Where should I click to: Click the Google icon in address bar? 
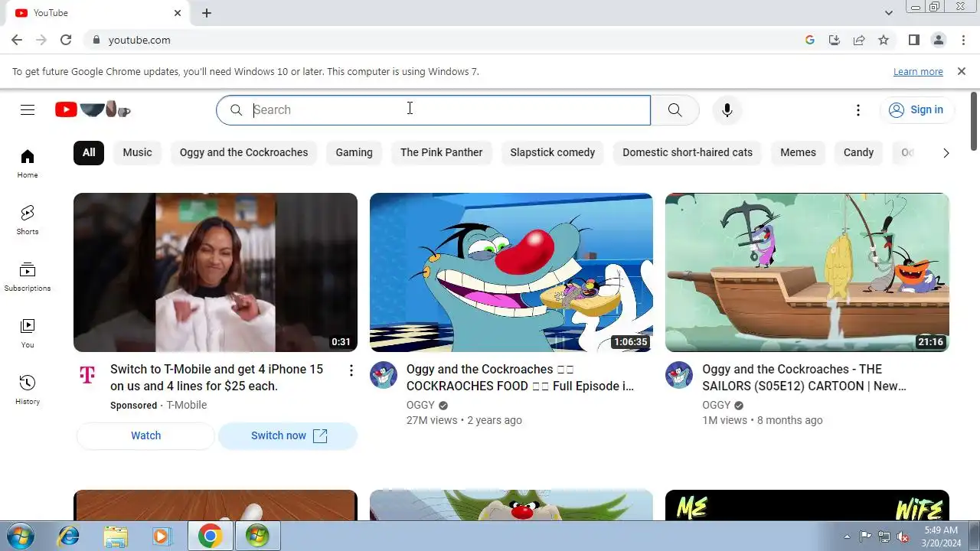pos(810,40)
